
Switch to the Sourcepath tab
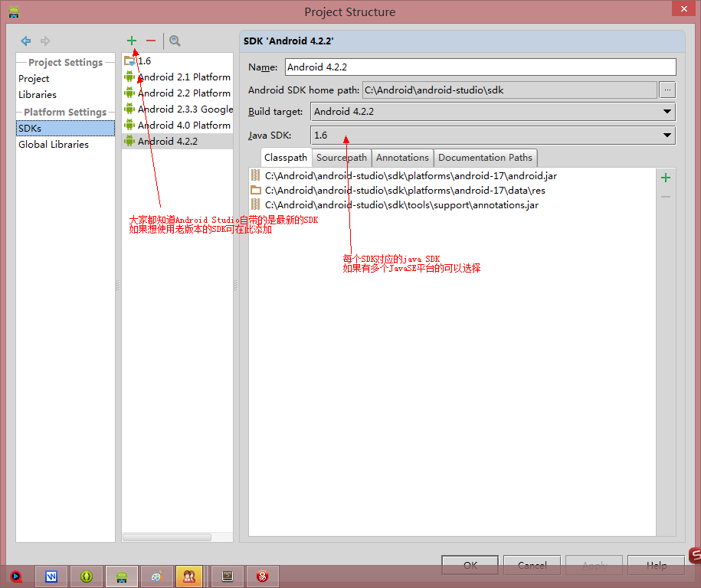342,158
